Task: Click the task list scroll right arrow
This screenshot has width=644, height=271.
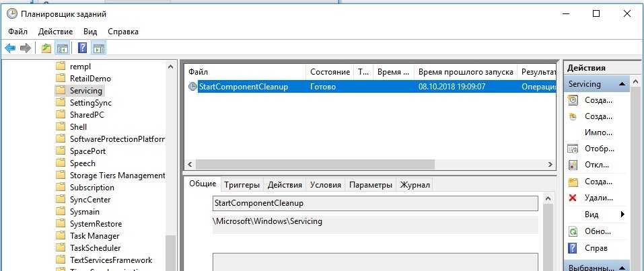Action: [550, 164]
